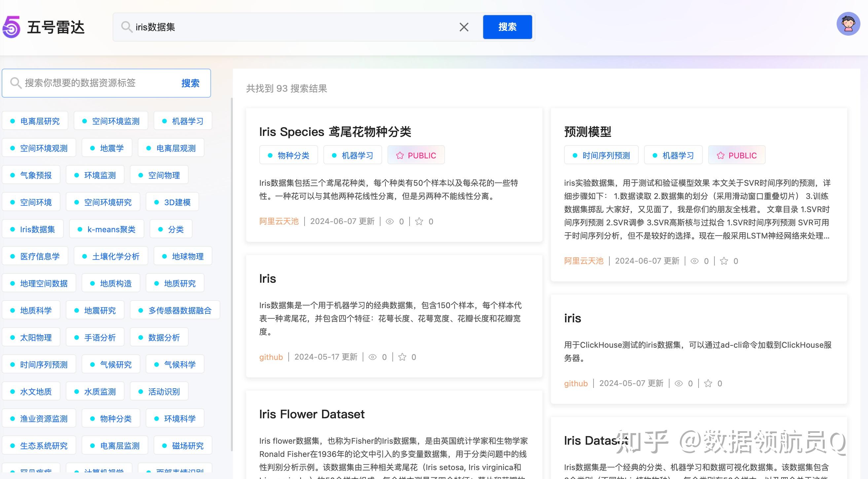Toggle the PUBLIC badge on Iris Species card

pyautogui.click(x=416, y=155)
